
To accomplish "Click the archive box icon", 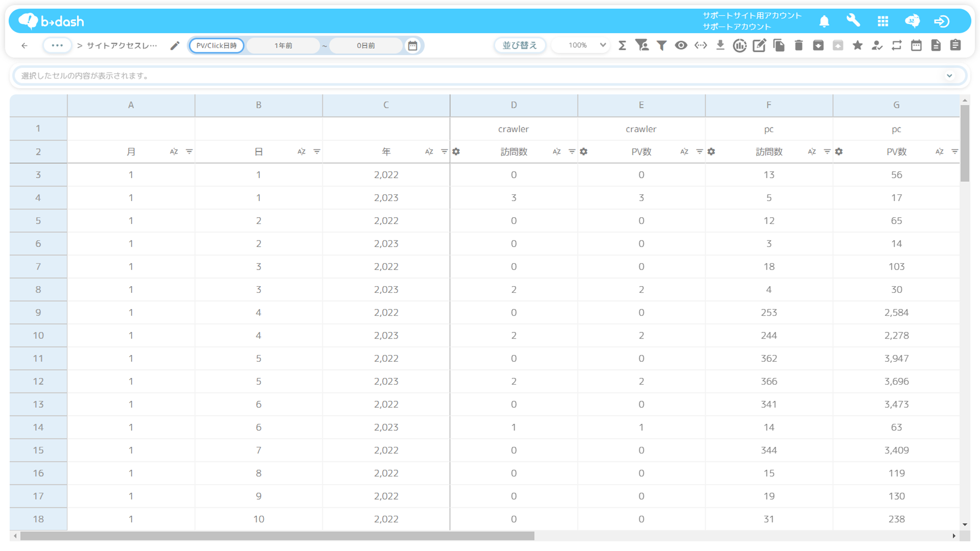I will click(x=818, y=46).
